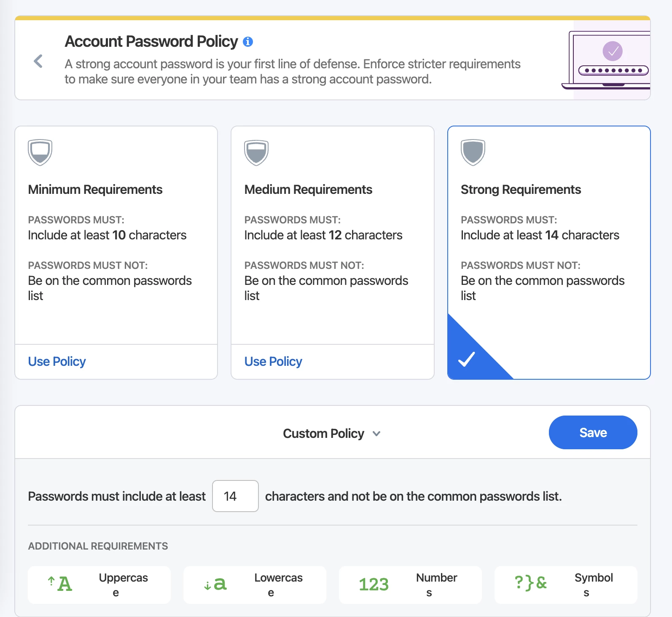Click the 123 numbers icon
The width and height of the screenshot is (672, 617).
point(374,585)
